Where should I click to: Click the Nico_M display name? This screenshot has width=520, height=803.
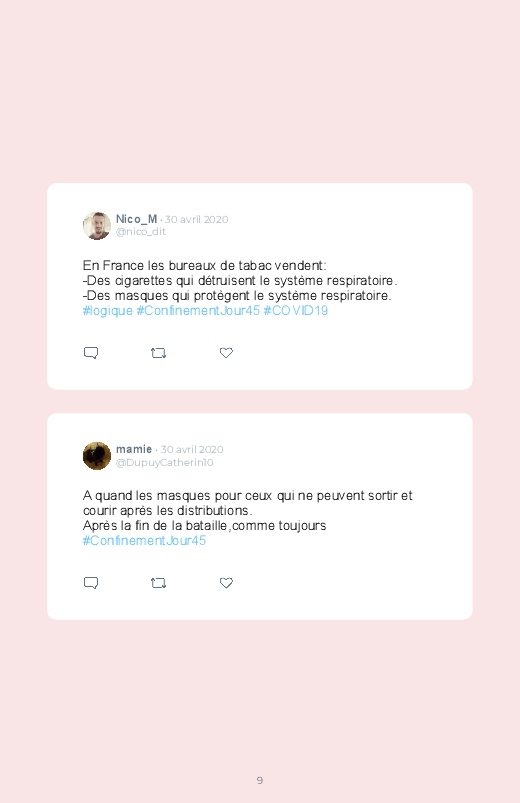point(136,219)
